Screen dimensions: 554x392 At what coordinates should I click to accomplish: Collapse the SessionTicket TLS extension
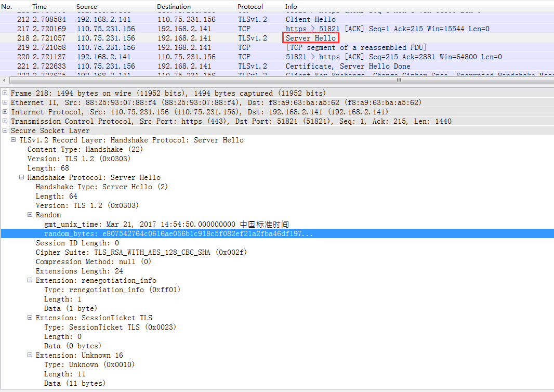30,318
